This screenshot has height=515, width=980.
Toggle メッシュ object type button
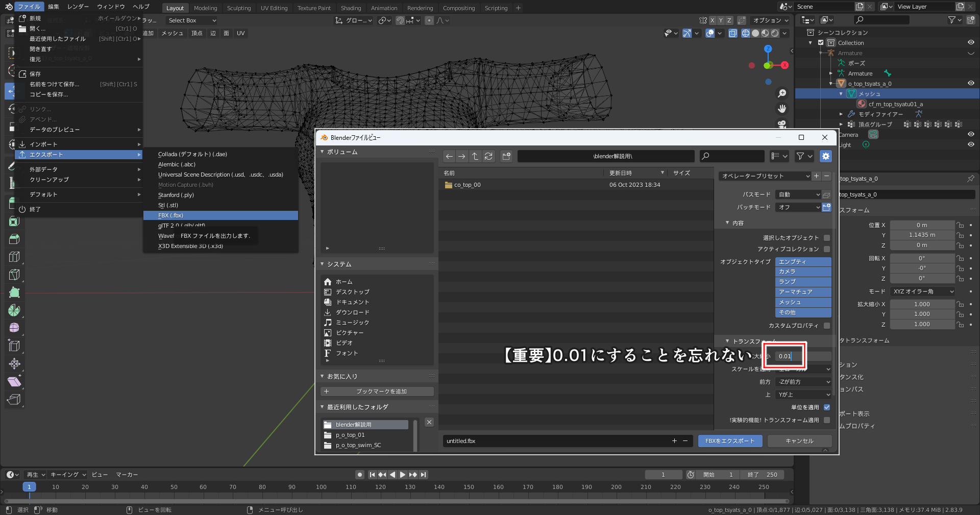tap(803, 302)
